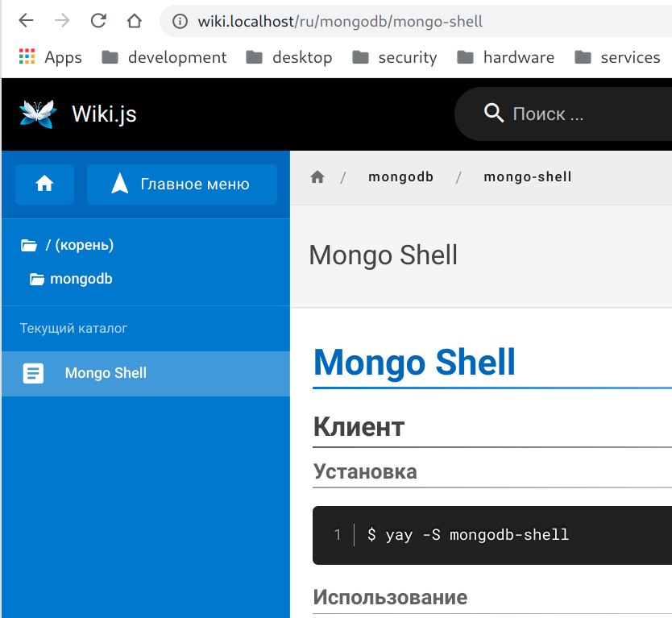Click the Wiki.js butterfly logo
This screenshot has height=618, width=672.
coord(38,114)
